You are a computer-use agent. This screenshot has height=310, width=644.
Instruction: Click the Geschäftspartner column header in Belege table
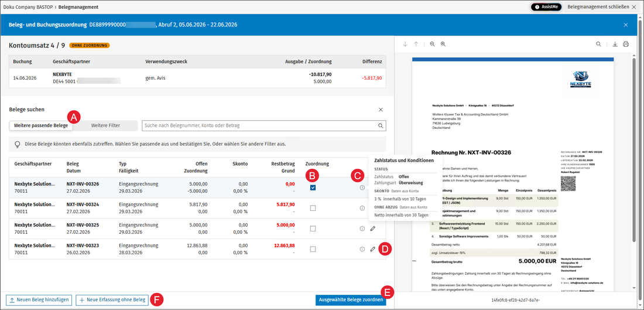pos(33,163)
